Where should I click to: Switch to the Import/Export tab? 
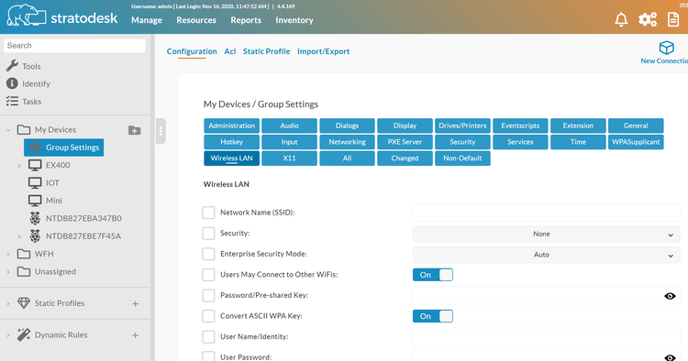323,51
